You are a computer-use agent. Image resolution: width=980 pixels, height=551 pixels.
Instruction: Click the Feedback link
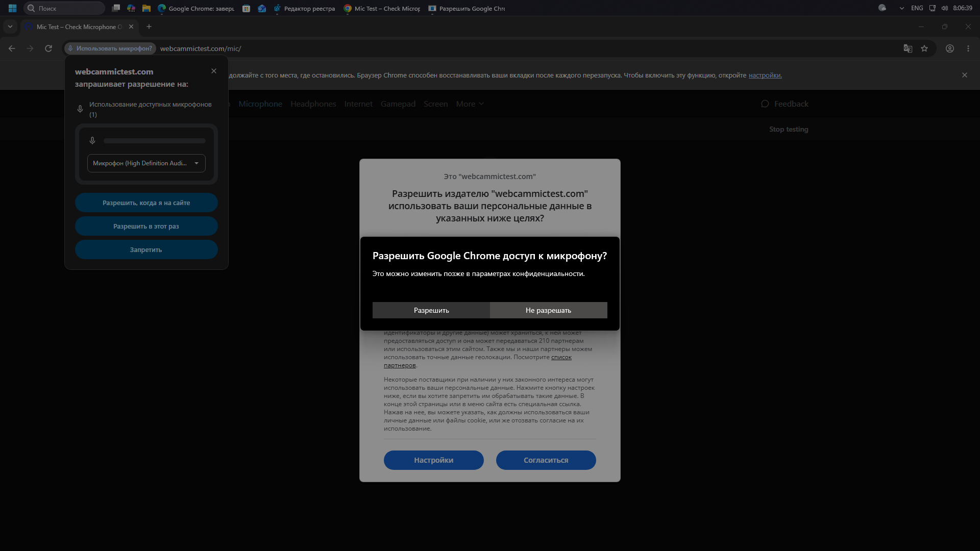point(785,104)
